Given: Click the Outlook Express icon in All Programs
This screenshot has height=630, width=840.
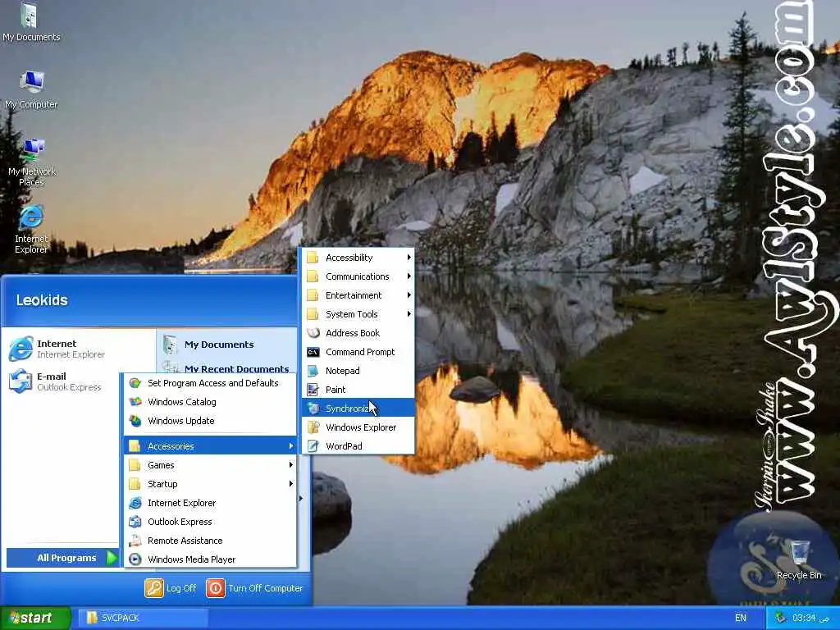Looking at the screenshot, I should (x=135, y=522).
